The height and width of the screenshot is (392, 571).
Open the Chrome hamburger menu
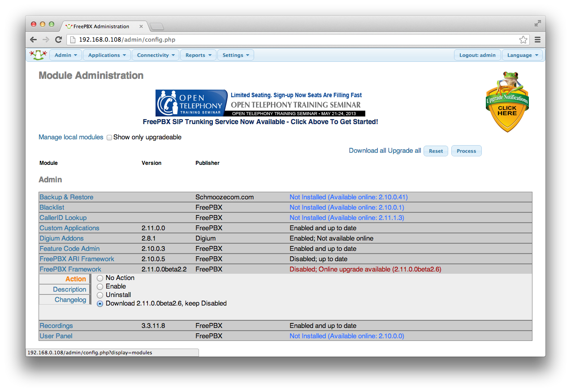(x=537, y=39)
